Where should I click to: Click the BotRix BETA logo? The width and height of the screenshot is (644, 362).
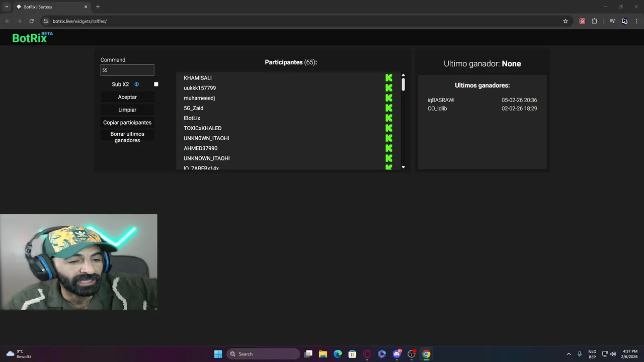[32, 37]
